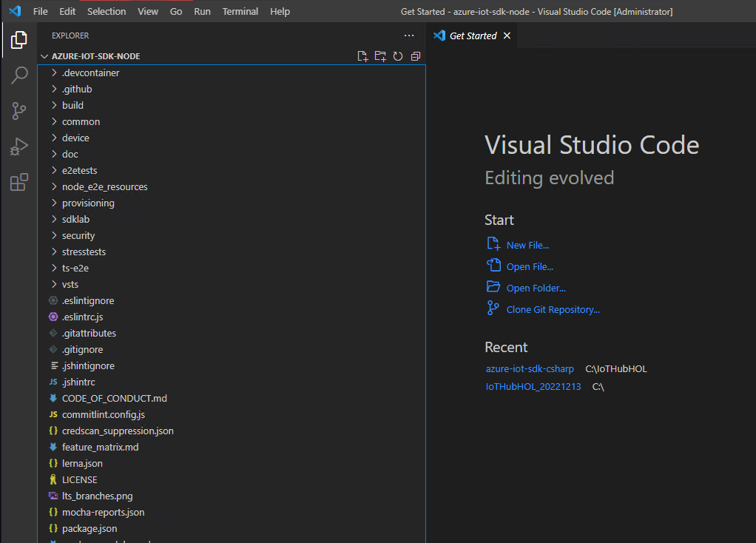This screenshot has height=543, width=756.
Task: Open the Search view icon
Action: 18,75
